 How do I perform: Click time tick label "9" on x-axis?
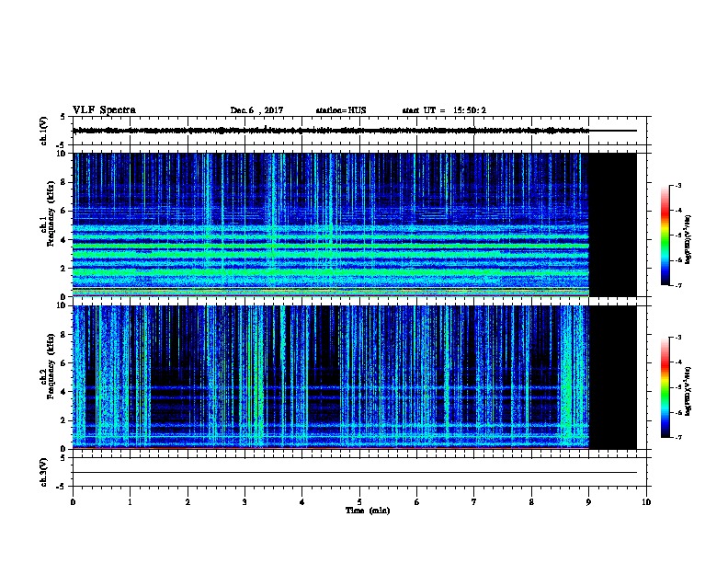[588, 502]
